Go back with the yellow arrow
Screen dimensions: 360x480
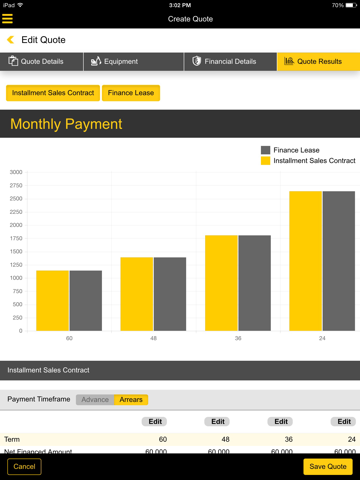coord(11,40)
